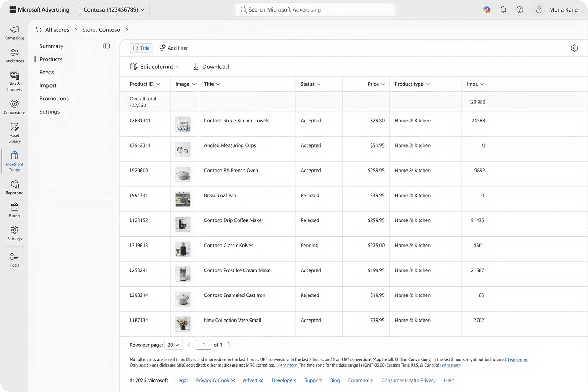Select Feeds in store menu
Screen dimensions: 588x392
pos(47,72)
